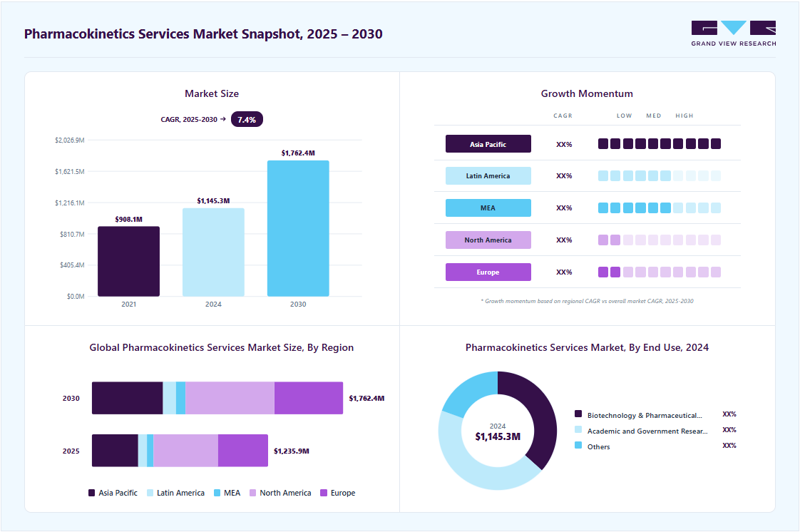Select the 2024 market size bar
Viewport: 800px width, 532px height.
pyautogui.click(x=213, y=252)
